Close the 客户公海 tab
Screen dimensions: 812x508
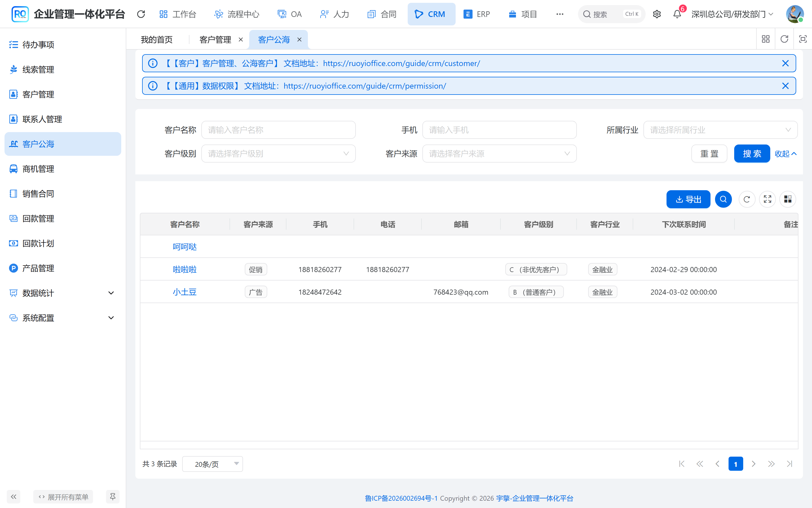click(299, 40)
